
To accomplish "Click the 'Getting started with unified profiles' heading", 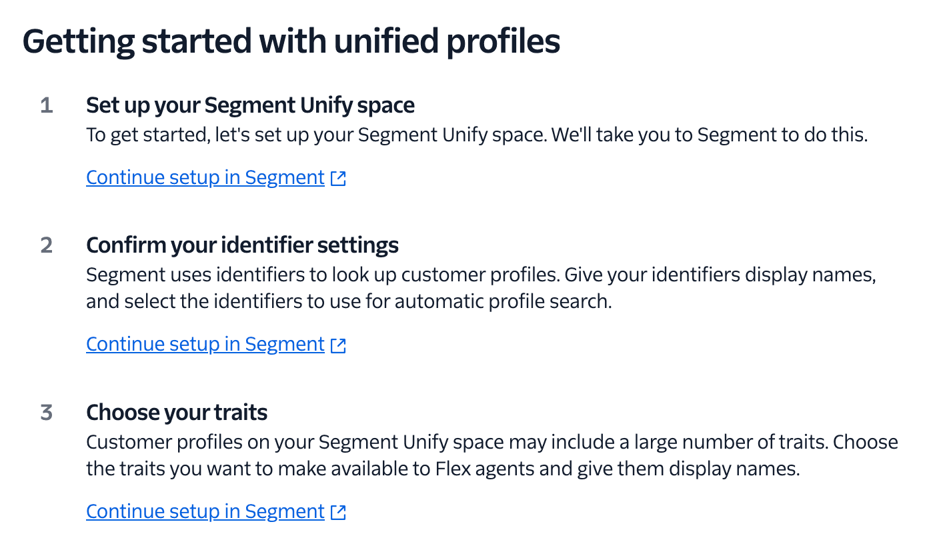I will 291,41.
